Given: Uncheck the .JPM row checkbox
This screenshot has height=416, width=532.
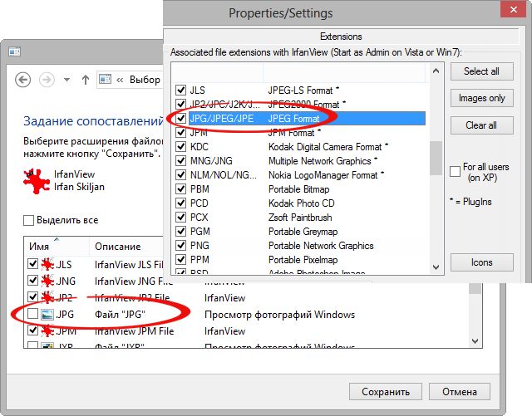Looking at the screenshot, I should 32,330.
